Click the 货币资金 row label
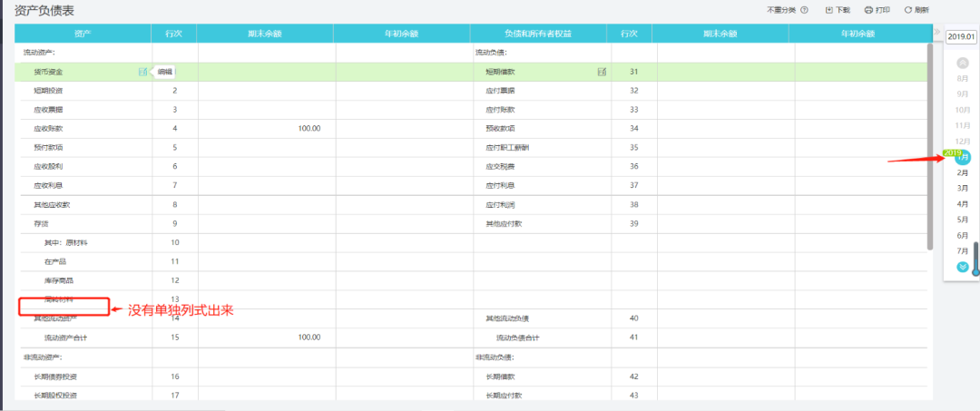The height and width of the screenshot is (411, 980). (x=48, y=72)
